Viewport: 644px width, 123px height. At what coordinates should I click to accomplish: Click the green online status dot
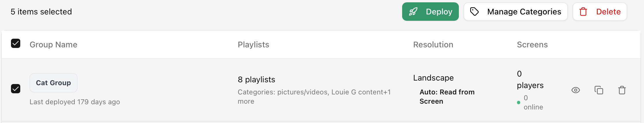tap(518, 102)
